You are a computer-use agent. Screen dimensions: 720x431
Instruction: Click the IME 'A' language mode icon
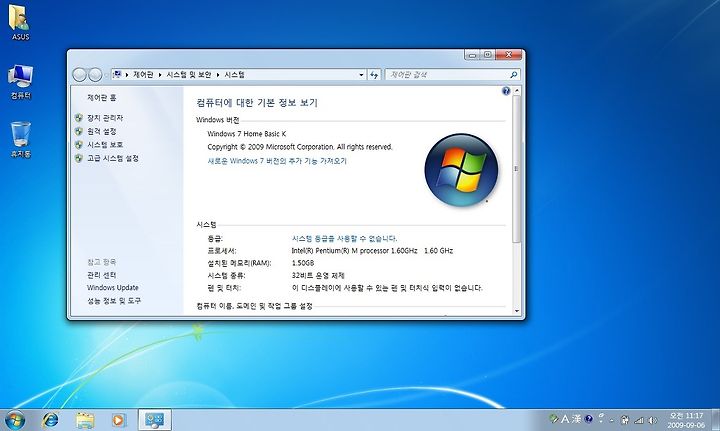[565, 419]
